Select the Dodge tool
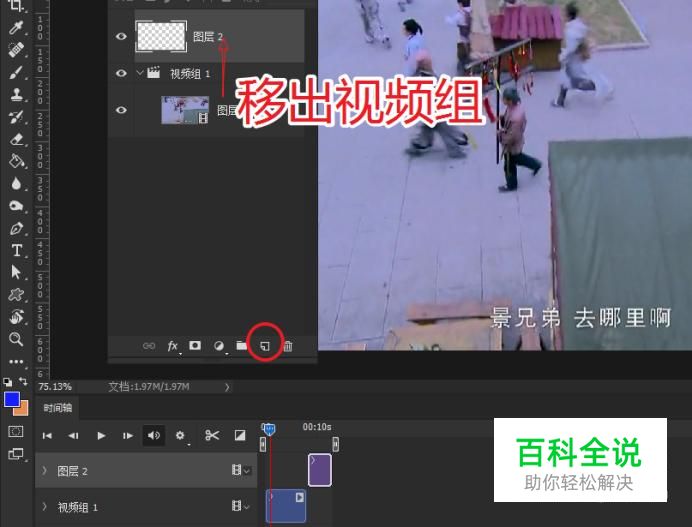 point(16,206)
